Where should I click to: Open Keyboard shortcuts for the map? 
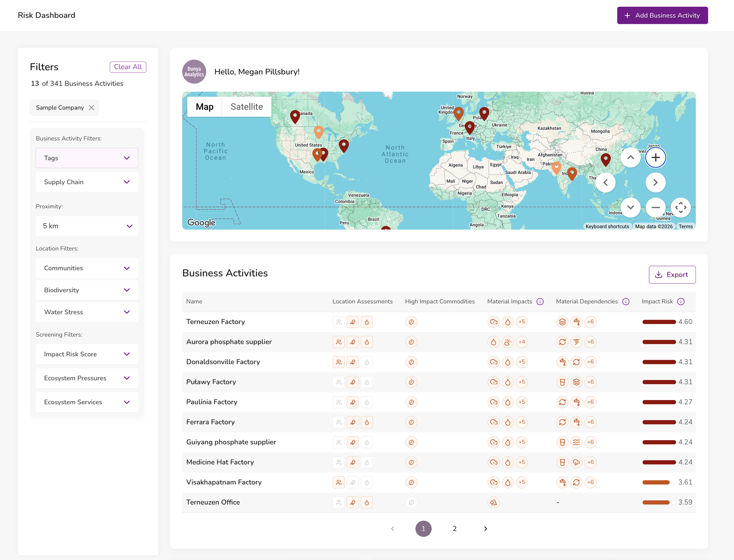click(607, 226)
